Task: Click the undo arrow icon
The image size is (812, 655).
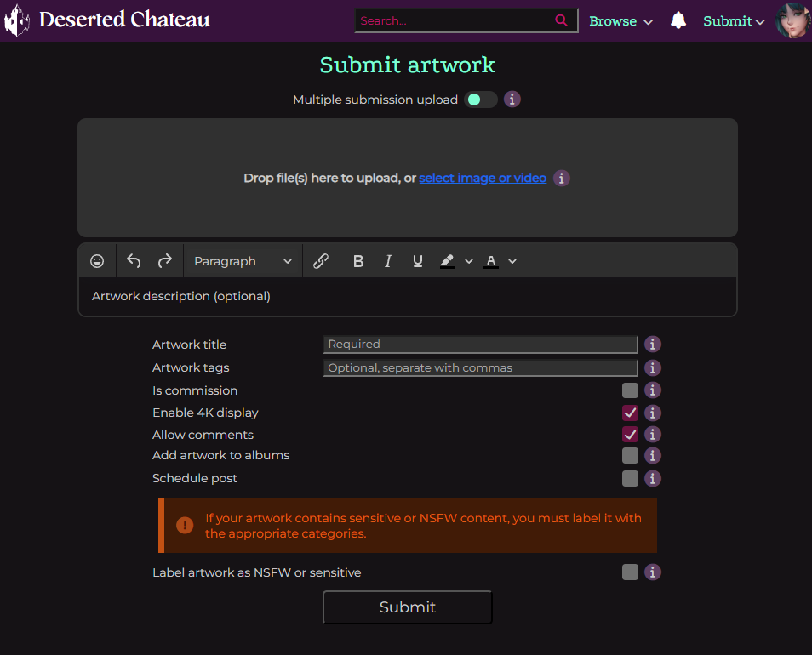Action: point(134,261)
